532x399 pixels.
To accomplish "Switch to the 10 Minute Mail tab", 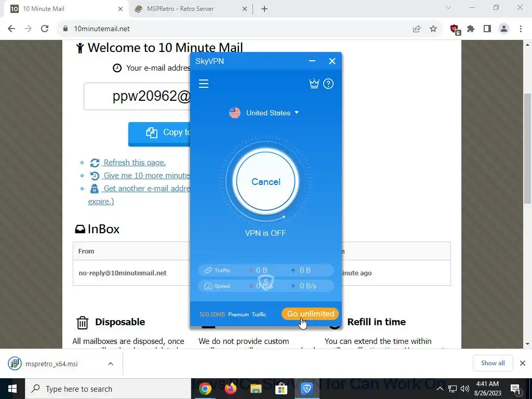I will (66, 9).
